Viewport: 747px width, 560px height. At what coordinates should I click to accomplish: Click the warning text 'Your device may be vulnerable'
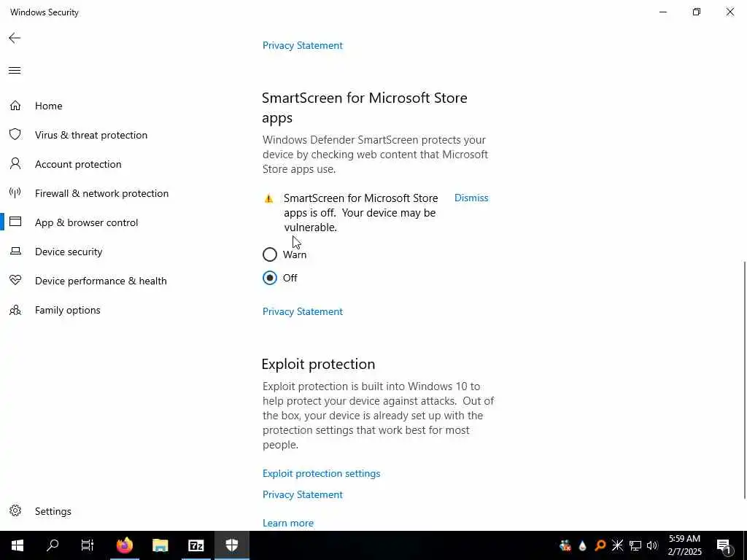pyautogui.click(x=360, y=220)
